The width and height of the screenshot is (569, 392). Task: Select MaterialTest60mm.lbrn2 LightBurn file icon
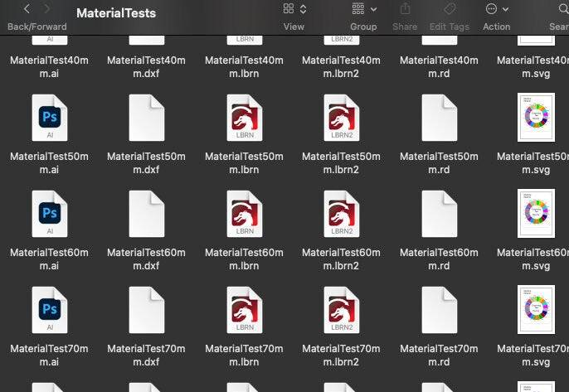click(x=341, y=214)
